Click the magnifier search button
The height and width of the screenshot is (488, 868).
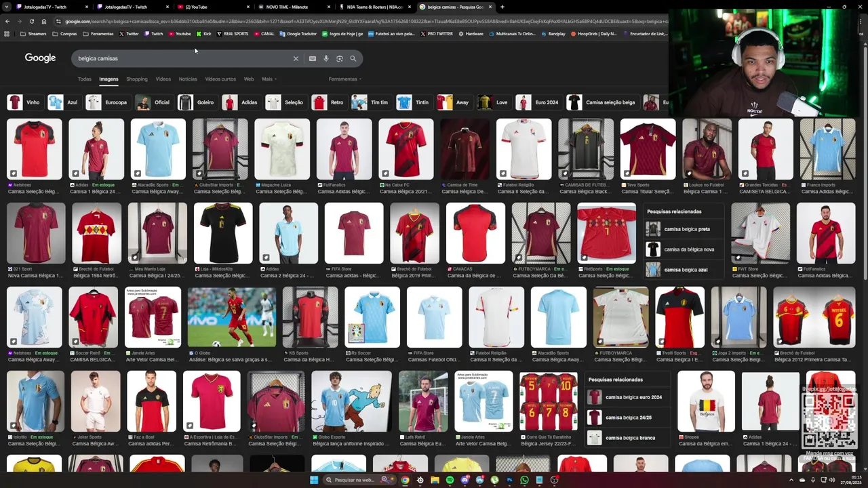pyautogui.click(x=353, y=58)
